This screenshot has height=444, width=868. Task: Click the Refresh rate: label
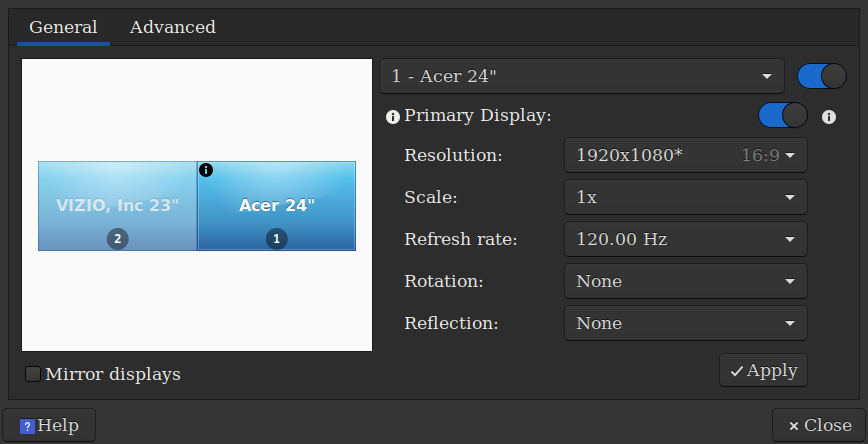point(461,239)
